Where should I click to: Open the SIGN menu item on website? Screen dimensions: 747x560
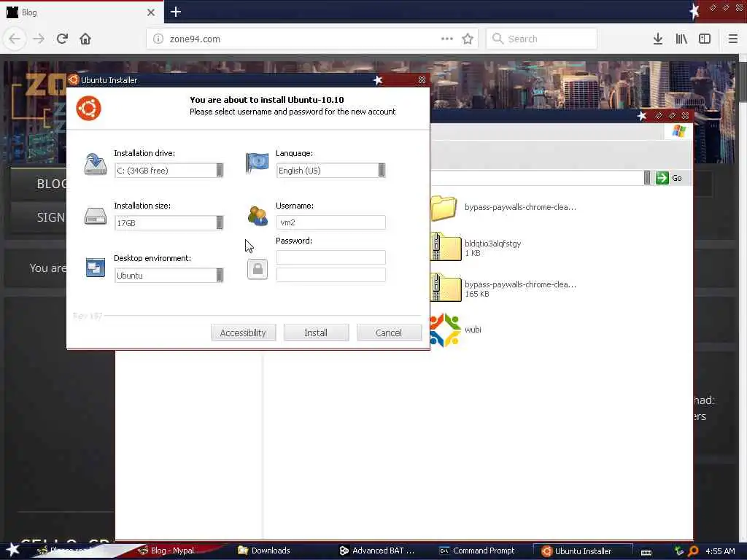tap(51, 217)
